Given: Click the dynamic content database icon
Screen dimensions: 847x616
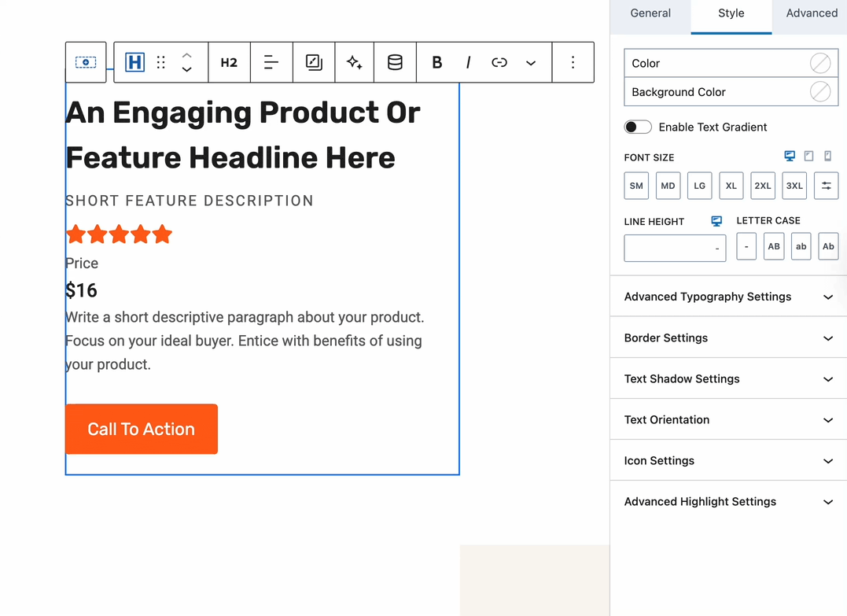Looking at the screenshot, I should pos(395,63).
